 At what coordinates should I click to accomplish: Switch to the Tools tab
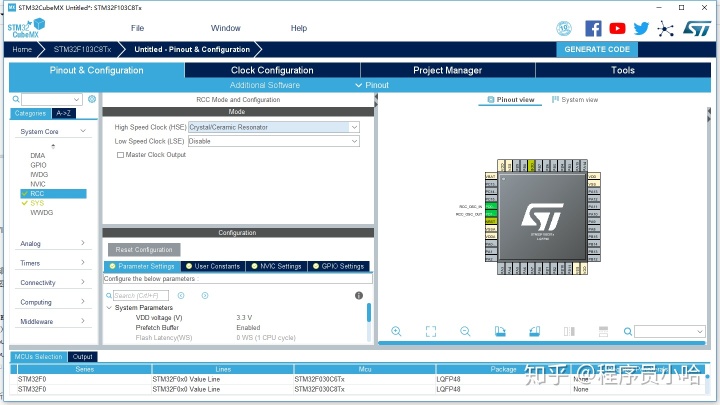click(x=623, y=70)
